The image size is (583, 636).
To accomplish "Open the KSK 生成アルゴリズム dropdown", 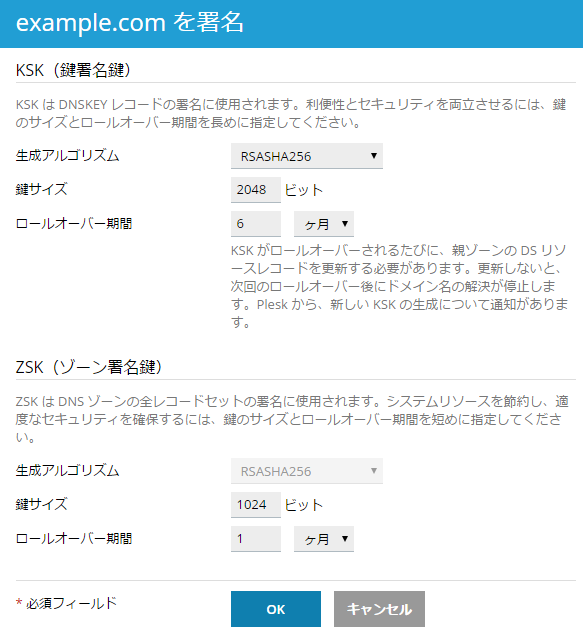I will pyautogui.click(x=307, y=156).
